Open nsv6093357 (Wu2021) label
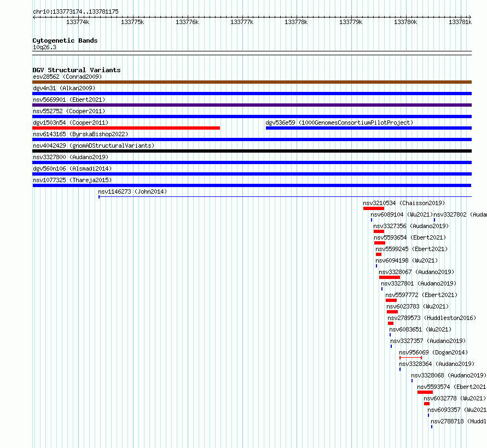487x448 pixels. click(x=457, y=410)
